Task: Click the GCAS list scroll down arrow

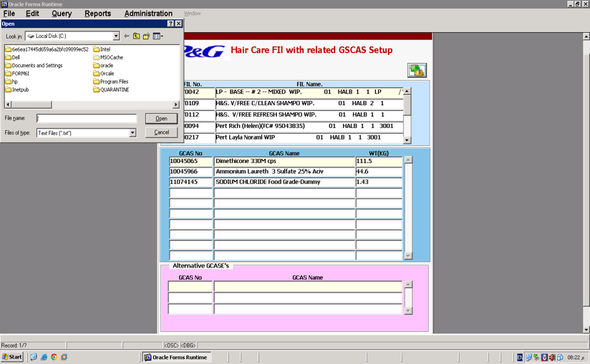Action: tap(408, 256)
